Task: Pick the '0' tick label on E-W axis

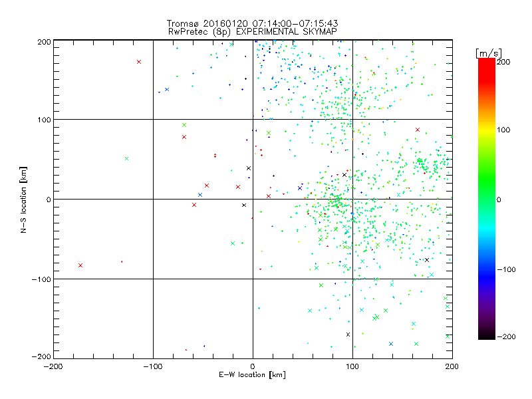Action: point(253,366)
